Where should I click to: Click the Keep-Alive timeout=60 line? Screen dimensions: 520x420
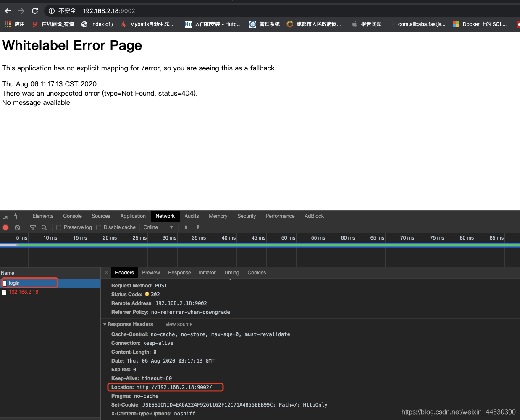click(x=142, y=378)
